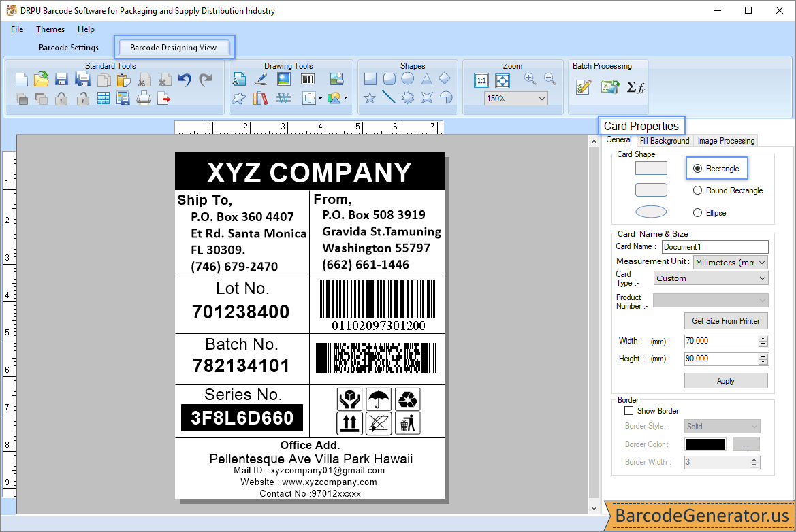Click the Apply button

(x=726, y=381)
